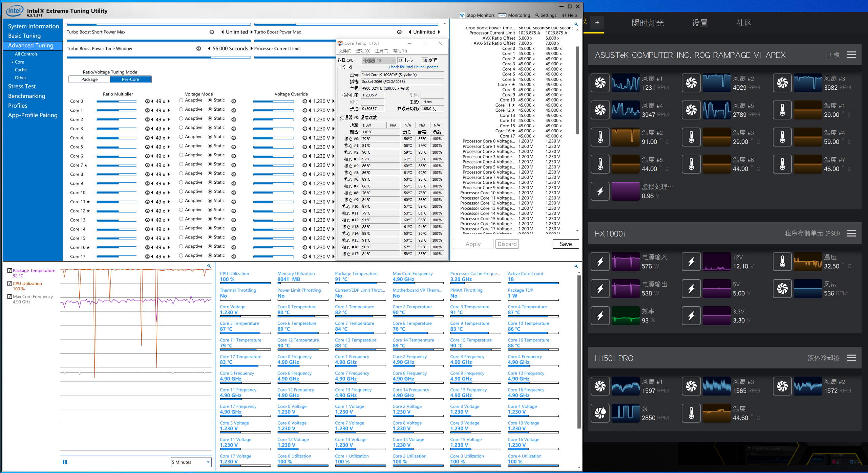This screenshot has width=868, height=473.
Task: Increase Turbo Boost Power Time Window value
Action: pyautogui.click(x=252, y=48)
